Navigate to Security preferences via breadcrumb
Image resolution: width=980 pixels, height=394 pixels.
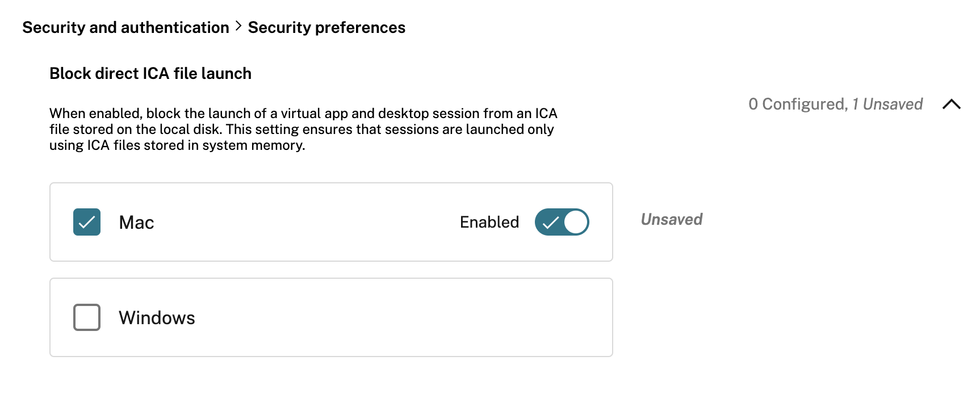pos(326,27)
